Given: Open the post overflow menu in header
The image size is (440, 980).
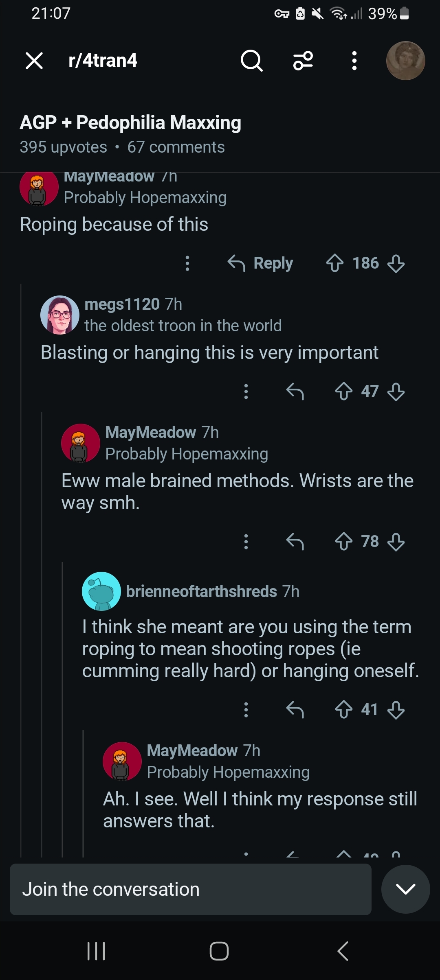Looking at the screenshot, I should [x=354, y=61].
